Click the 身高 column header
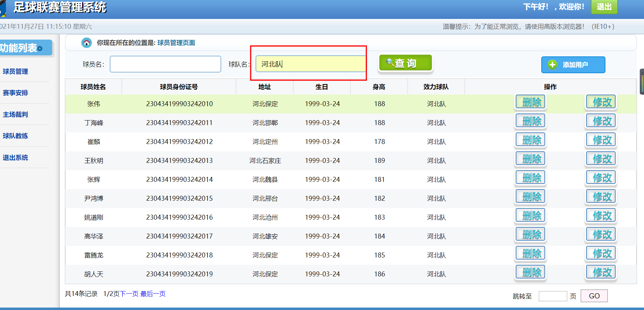Image resolution: width=644 pixels, height=310 pixels. (379, 87)
